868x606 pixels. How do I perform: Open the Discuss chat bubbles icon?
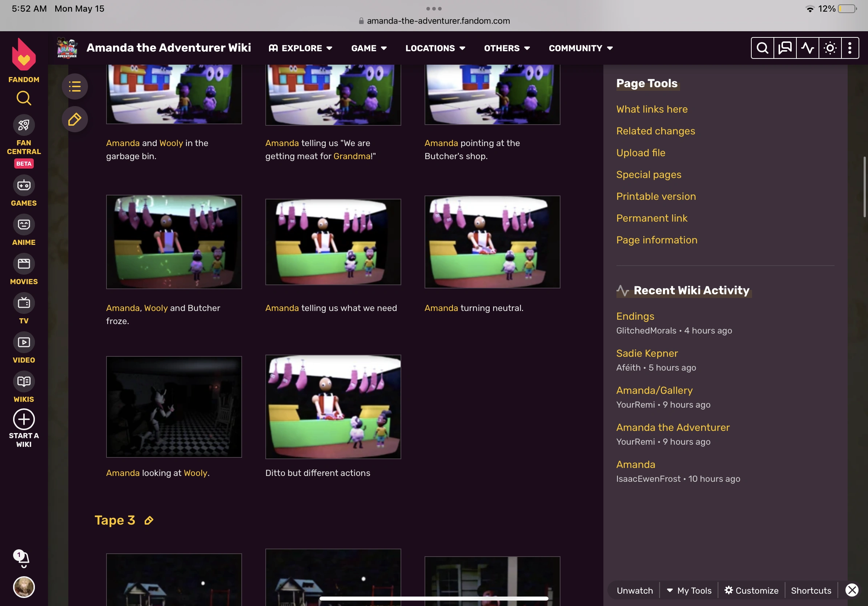point(785,48)
